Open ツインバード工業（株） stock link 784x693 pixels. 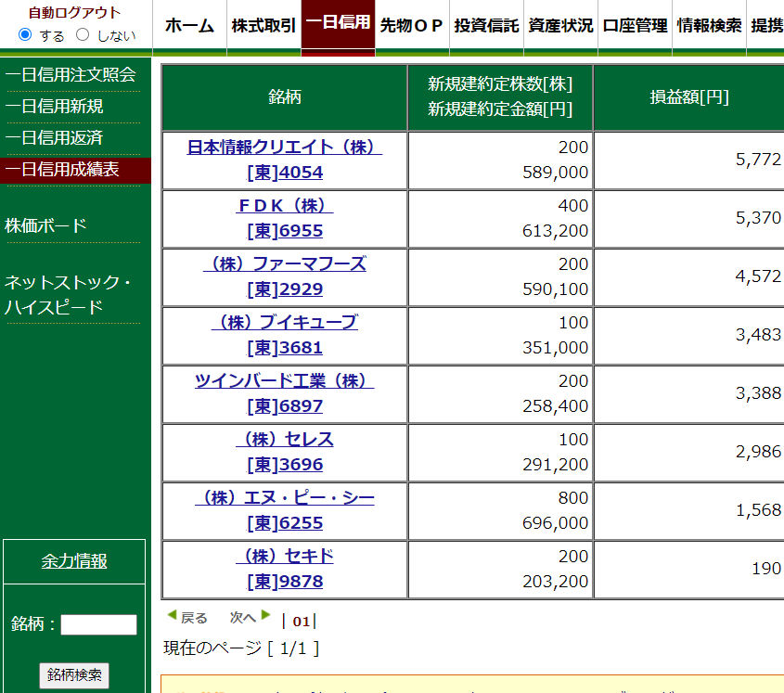pos(285,381)
